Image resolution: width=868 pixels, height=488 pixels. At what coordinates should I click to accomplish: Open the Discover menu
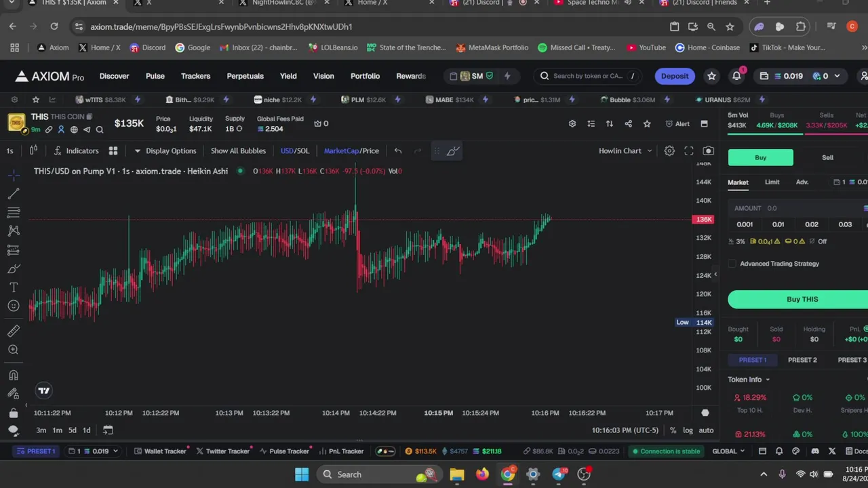point(114,76)
